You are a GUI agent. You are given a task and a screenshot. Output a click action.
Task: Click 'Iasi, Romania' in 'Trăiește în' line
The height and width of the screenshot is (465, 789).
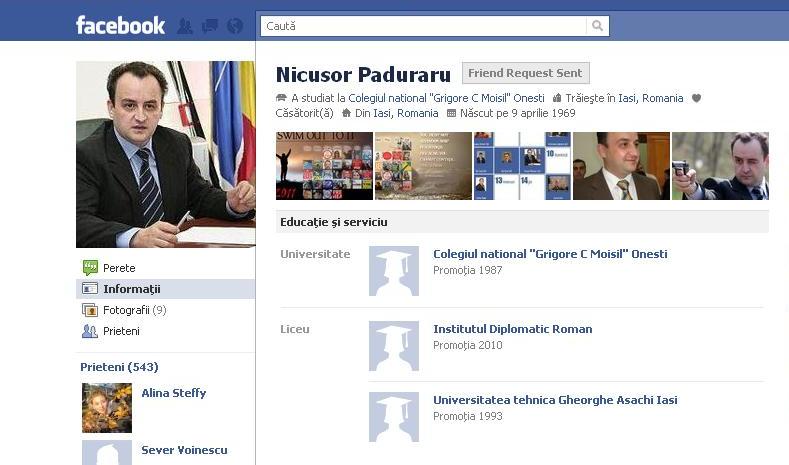click(x=651, y=98)
